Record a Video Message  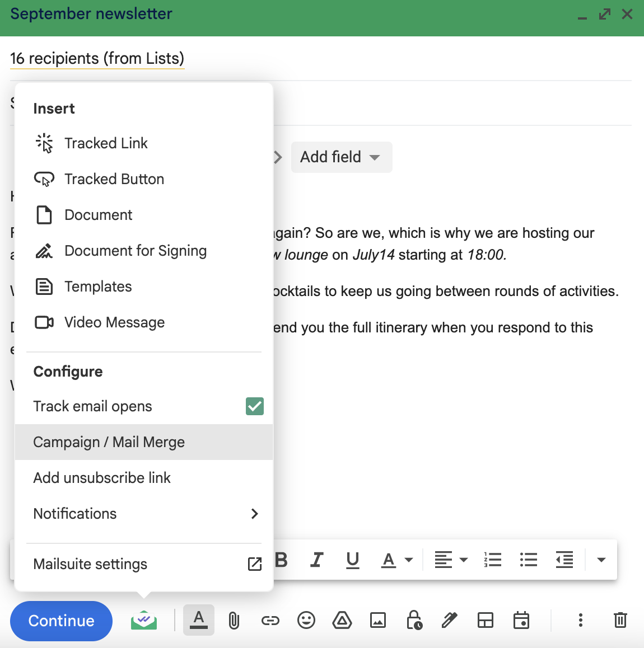(114, 322)
